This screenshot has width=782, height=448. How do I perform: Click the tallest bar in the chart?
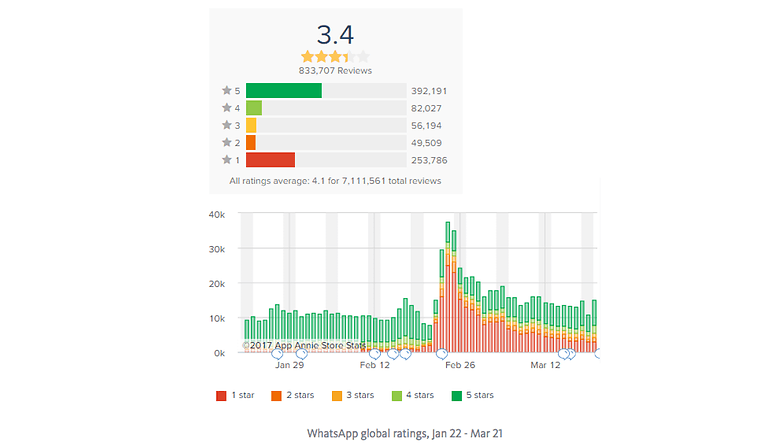point(448,287)
